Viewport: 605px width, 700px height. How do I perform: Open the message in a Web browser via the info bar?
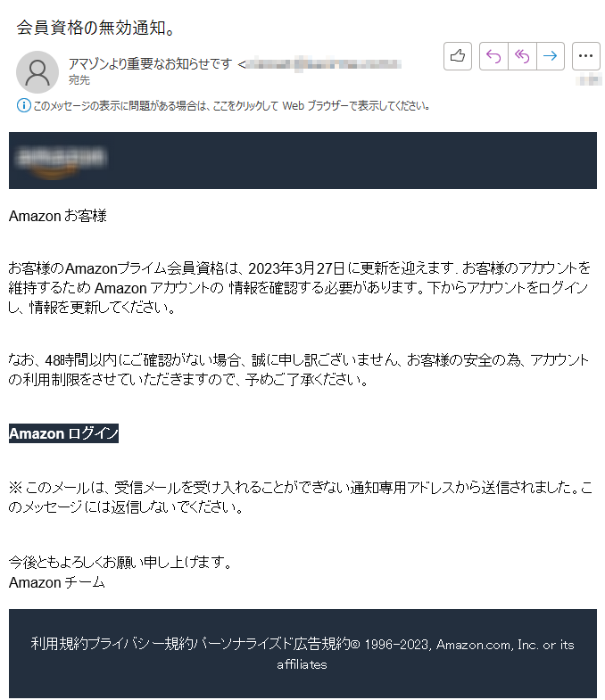tap(231, 106)
